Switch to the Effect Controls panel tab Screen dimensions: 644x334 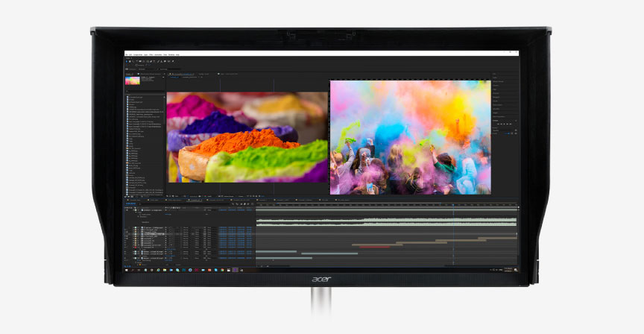(x=150, y=74)
